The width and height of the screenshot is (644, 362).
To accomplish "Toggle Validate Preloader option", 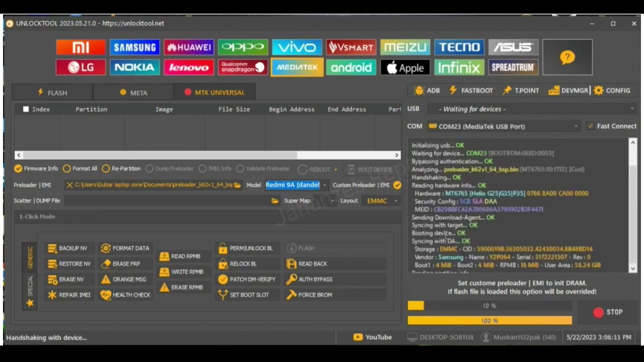I will (x=263, y=169).
